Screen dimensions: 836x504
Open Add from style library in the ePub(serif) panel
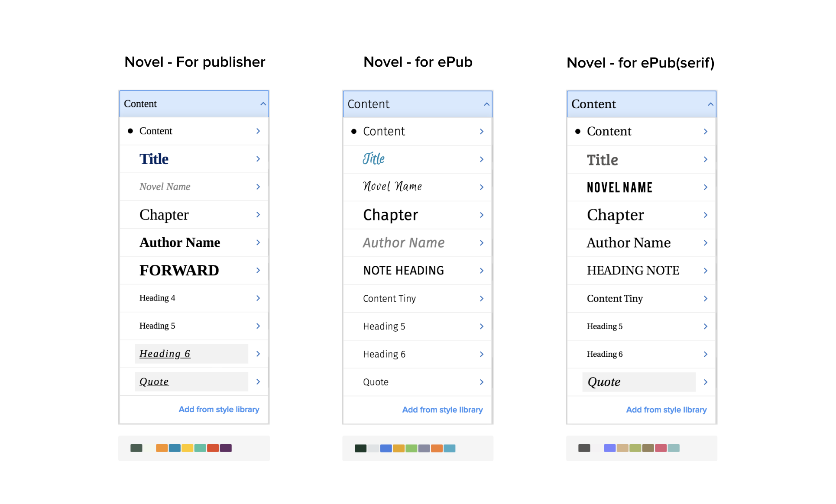pyautogui.click(x=666, y=410)
